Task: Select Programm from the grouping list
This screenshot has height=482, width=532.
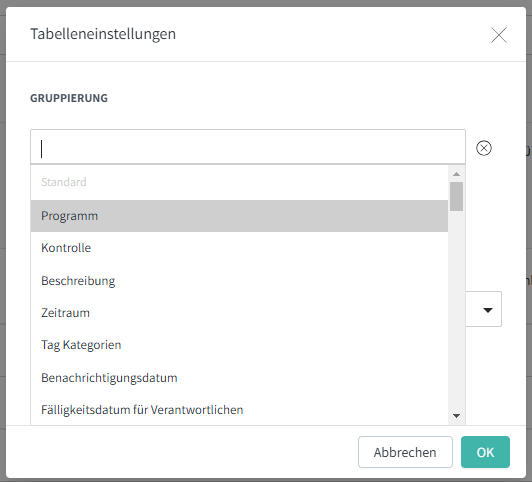Action: [239, 216]
